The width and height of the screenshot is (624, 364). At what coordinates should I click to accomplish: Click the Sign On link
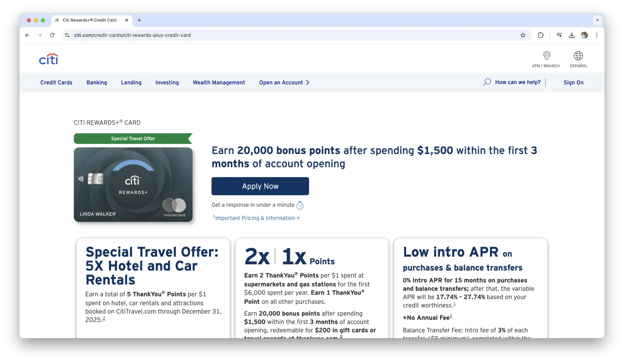pos(573,83)
